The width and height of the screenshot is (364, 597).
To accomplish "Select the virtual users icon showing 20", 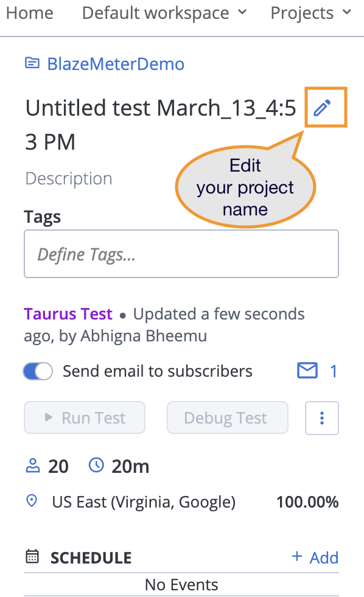I will 32,466.
